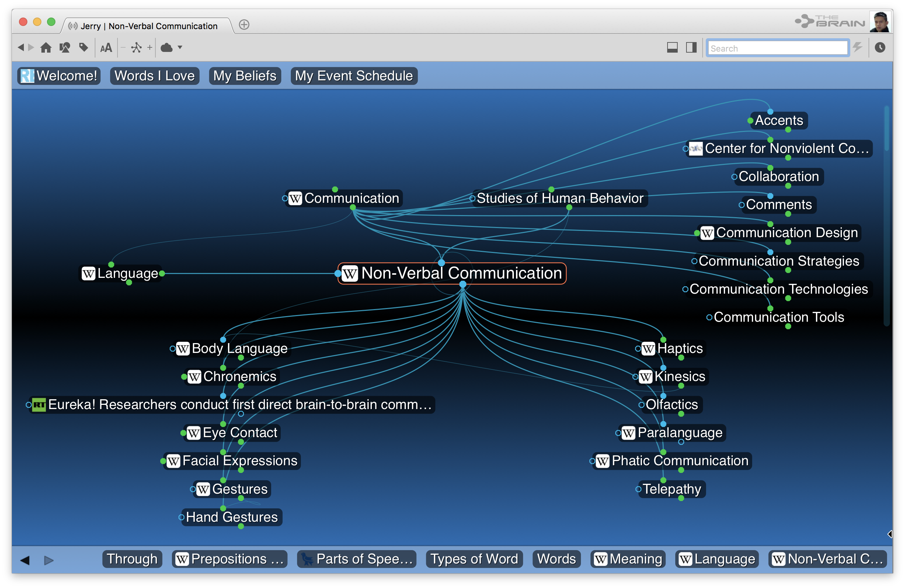Click the search magnifier lightning icon

coord(858,47)
